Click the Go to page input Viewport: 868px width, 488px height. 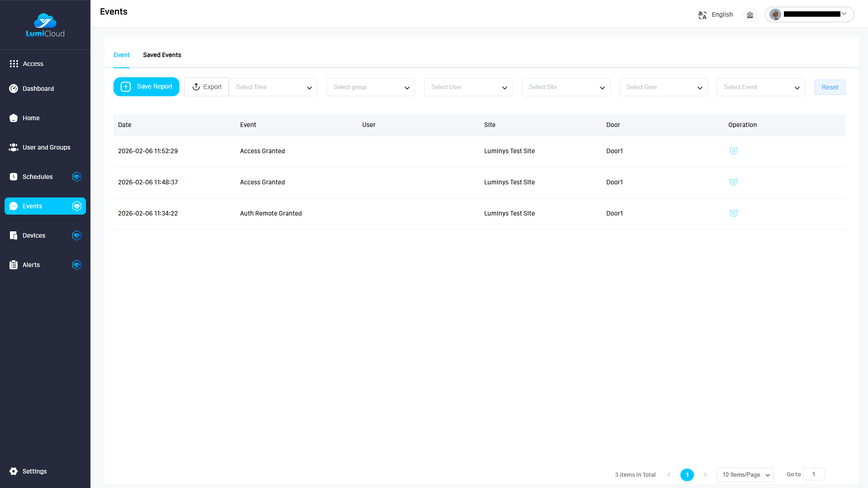(813, 474)
